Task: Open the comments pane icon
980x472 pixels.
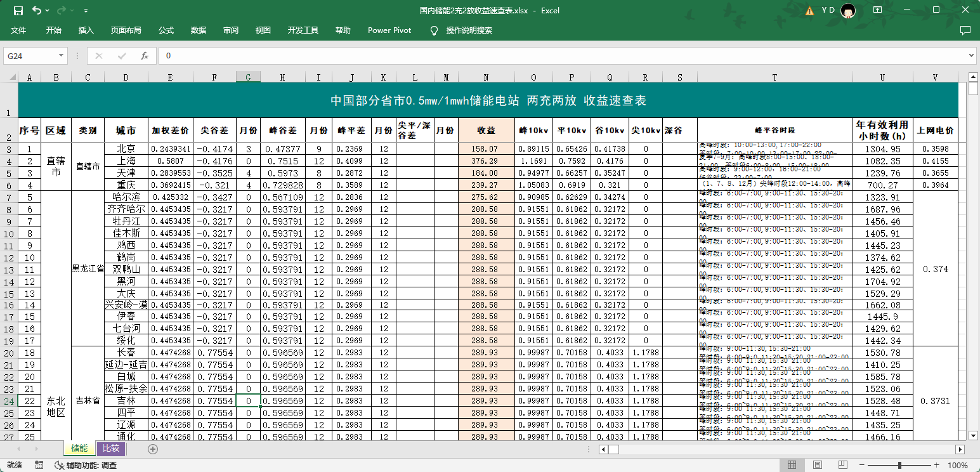Action: coord(965,30)
